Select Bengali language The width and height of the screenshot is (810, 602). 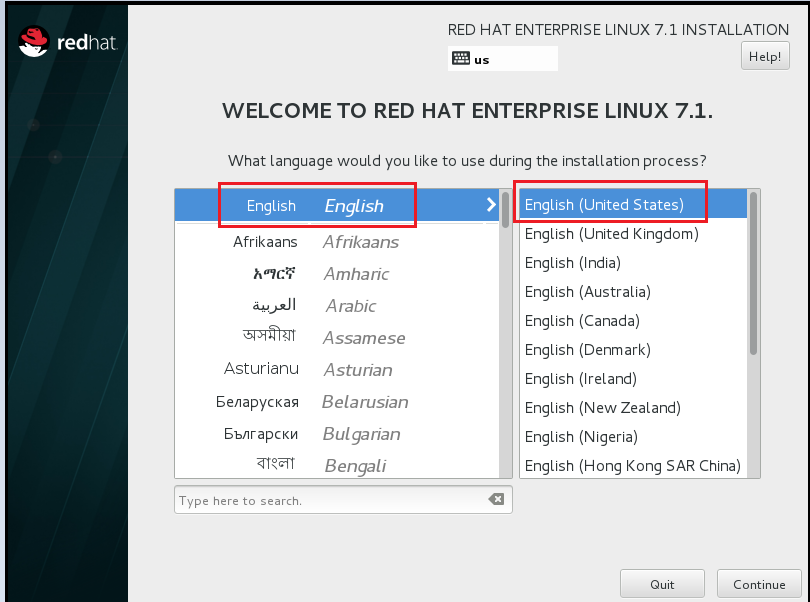pyautogui.click(x=337, y=465)
